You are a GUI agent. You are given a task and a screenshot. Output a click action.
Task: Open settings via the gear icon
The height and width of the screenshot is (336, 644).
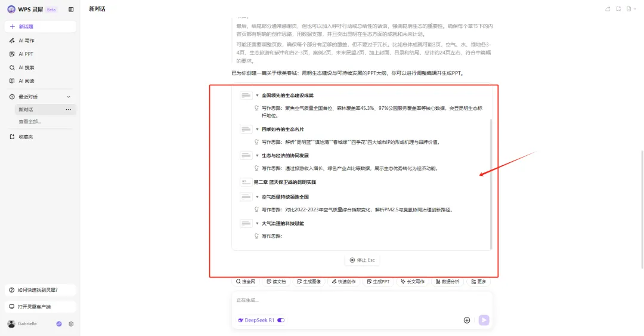[x=71, y=324]
